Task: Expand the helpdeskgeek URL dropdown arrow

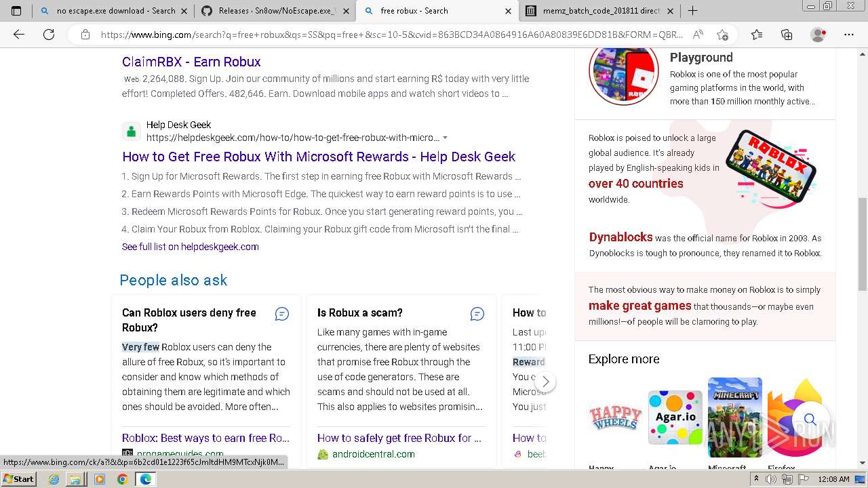Action: click(445, 138)
